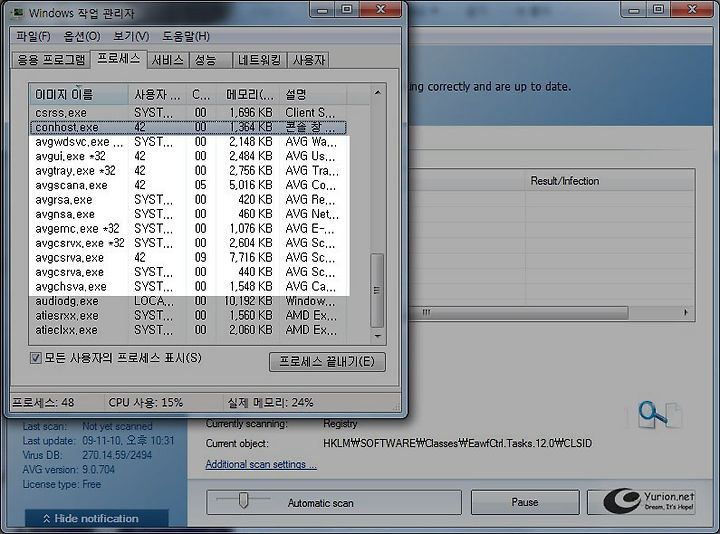Click License type: Free text
Viewport: 720px width, 534px height.
click(x=62, y=484)
